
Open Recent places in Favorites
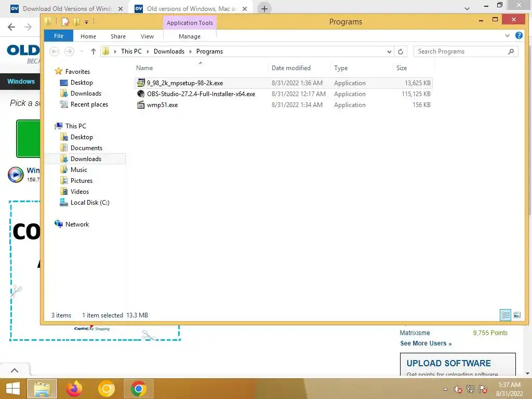click(89, 104)
